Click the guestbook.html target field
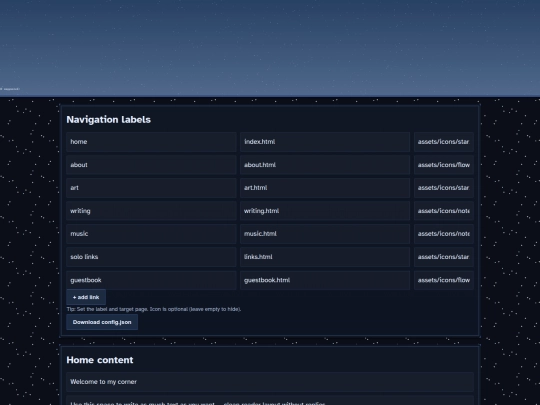 (325, 280)
